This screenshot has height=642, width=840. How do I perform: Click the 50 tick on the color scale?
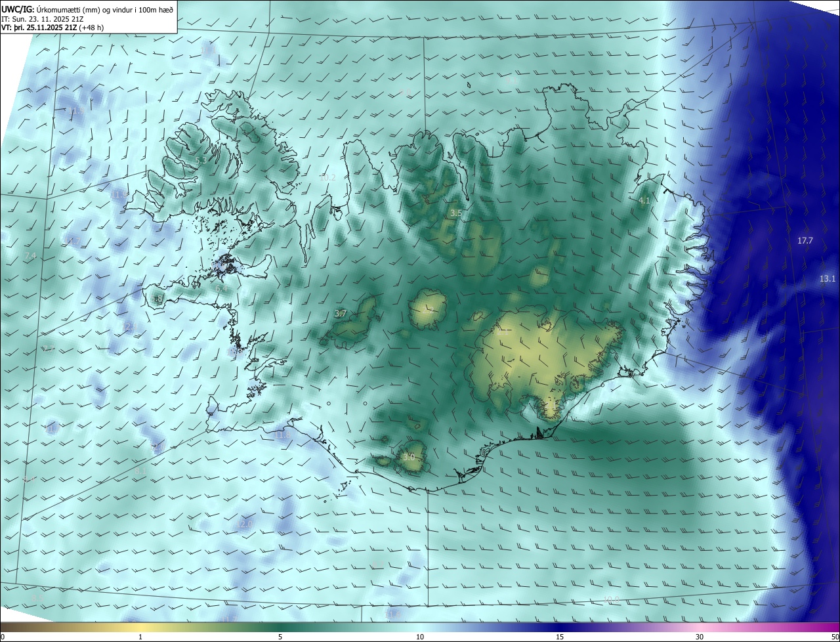coord(835,637)
